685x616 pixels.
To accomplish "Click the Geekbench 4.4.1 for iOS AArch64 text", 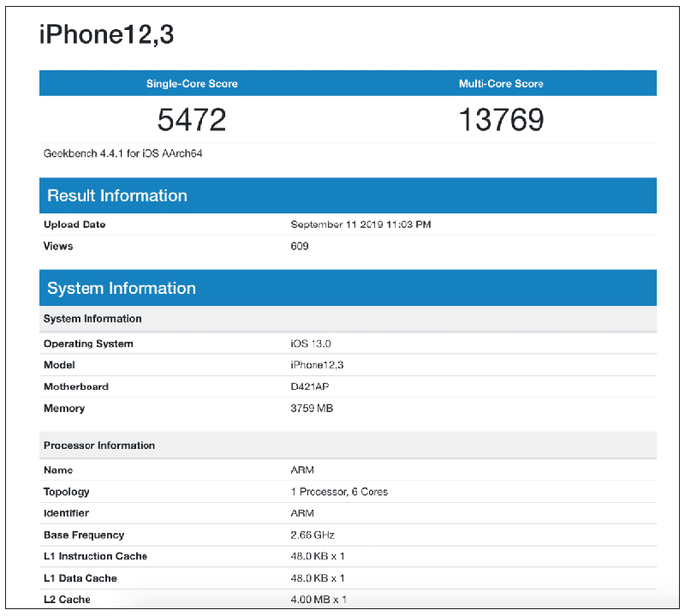I will coord(122,153).
